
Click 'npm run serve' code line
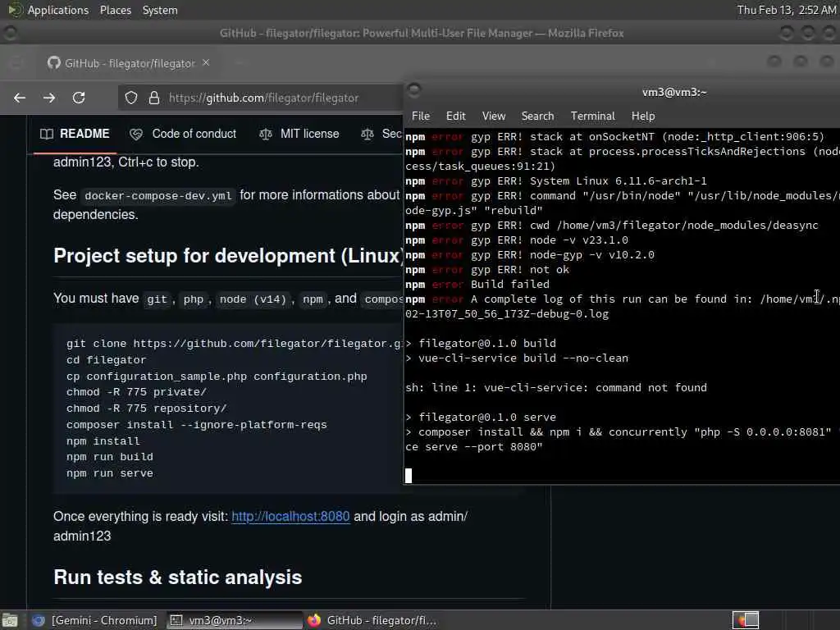click(x=110, y=473)
